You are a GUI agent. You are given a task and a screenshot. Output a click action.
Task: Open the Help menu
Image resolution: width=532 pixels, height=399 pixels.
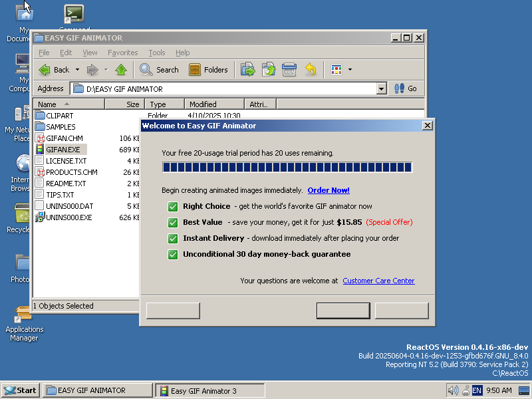pos(182,53)
